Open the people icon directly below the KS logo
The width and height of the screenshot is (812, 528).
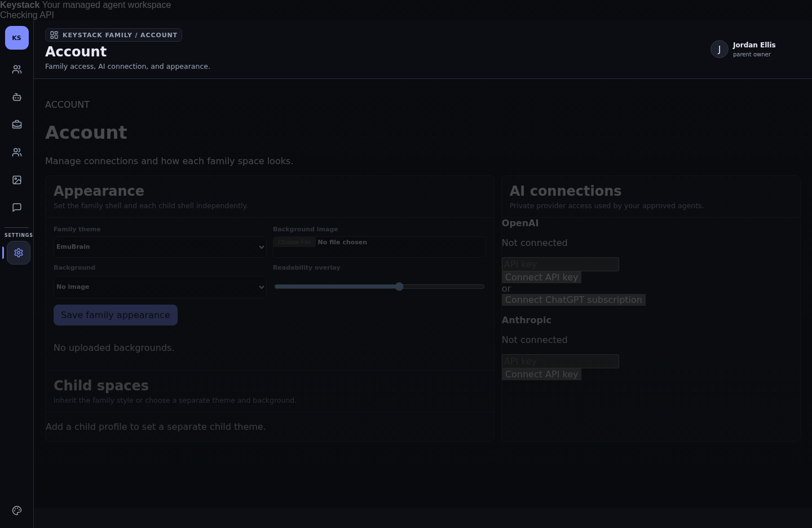point(17,69)
